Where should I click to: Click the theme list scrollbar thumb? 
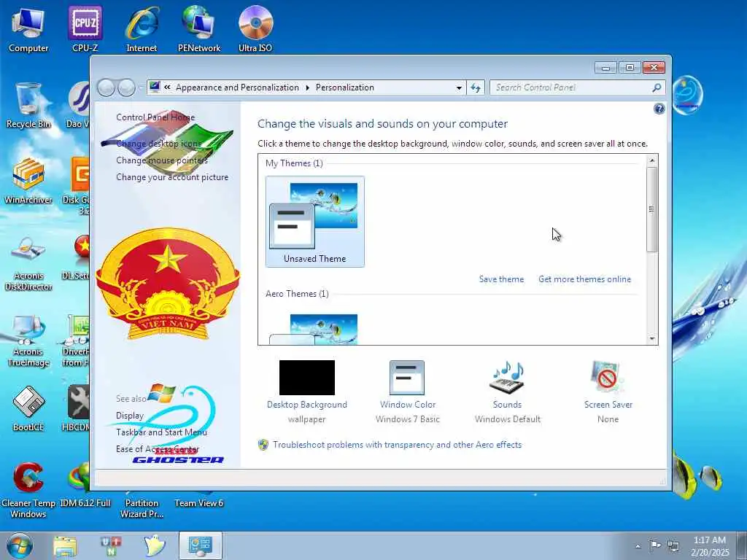[x=651, y=209]
